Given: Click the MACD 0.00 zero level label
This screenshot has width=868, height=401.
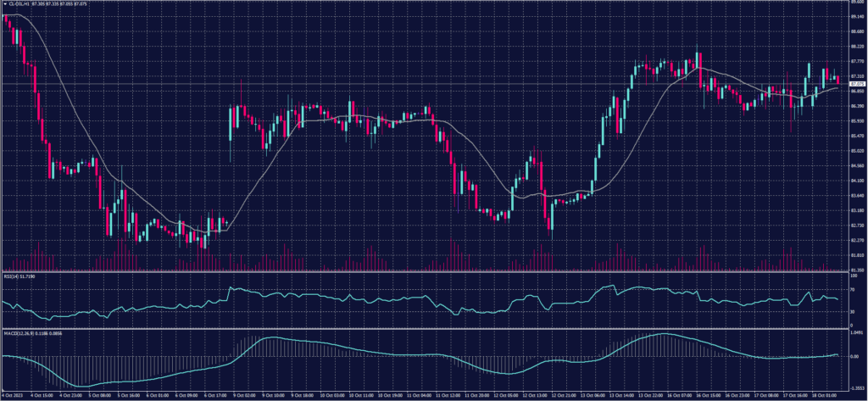Looking at the screenshot, I should (854, 357).
